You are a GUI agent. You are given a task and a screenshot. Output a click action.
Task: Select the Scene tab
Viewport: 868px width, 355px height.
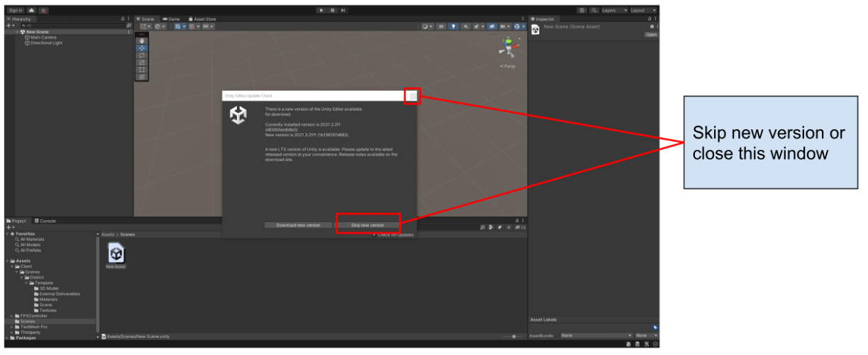(x=145, y=19)
